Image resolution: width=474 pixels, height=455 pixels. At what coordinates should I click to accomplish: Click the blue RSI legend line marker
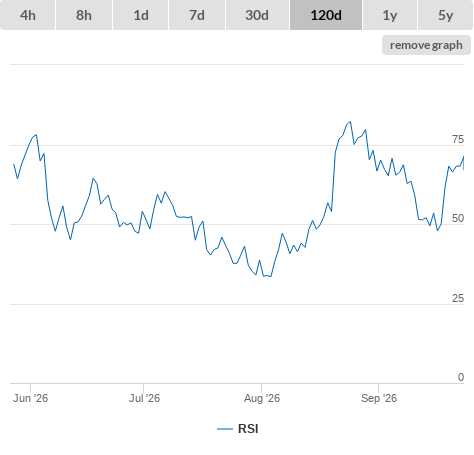[225, 429]
